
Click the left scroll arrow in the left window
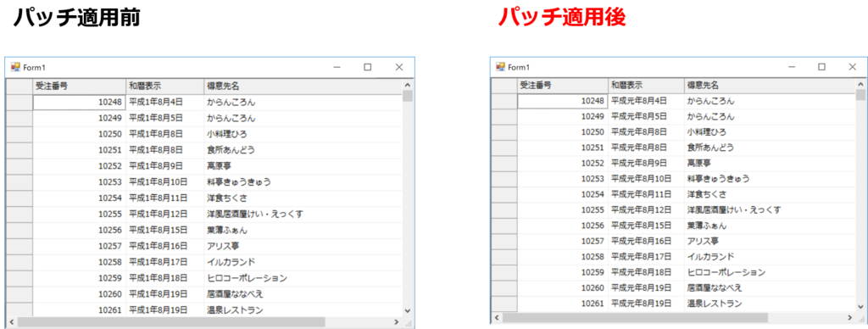click(x=11, y=322)
